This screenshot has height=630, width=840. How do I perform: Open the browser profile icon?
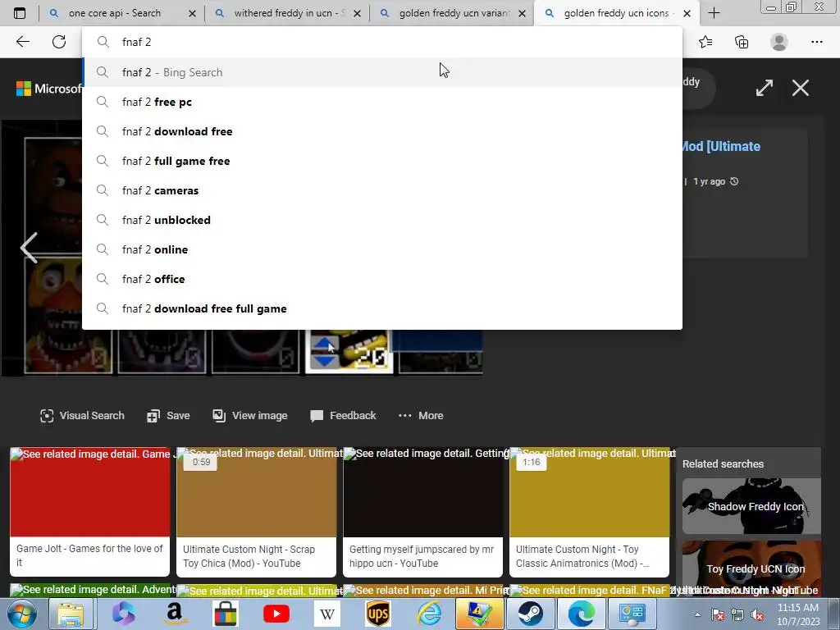[779, 42]
